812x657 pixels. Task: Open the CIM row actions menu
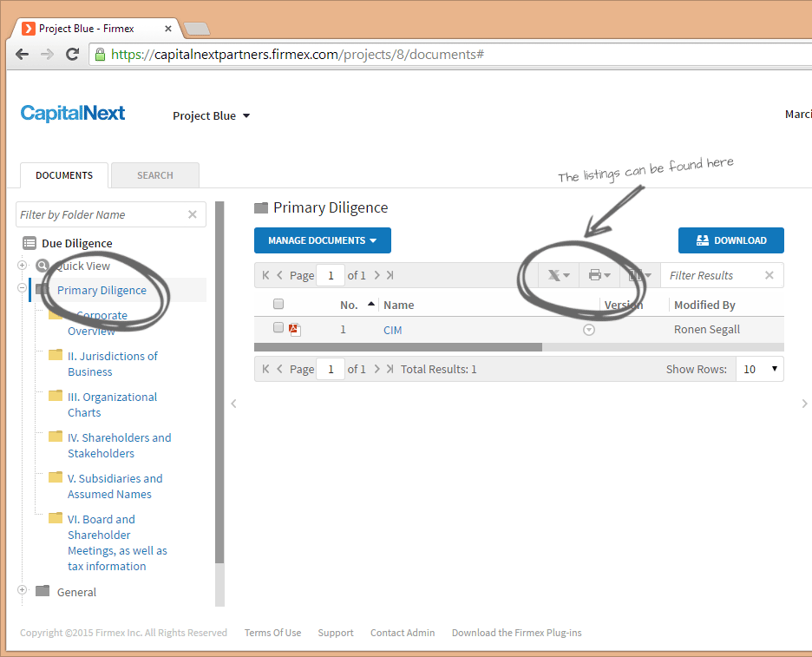(589, 330)
